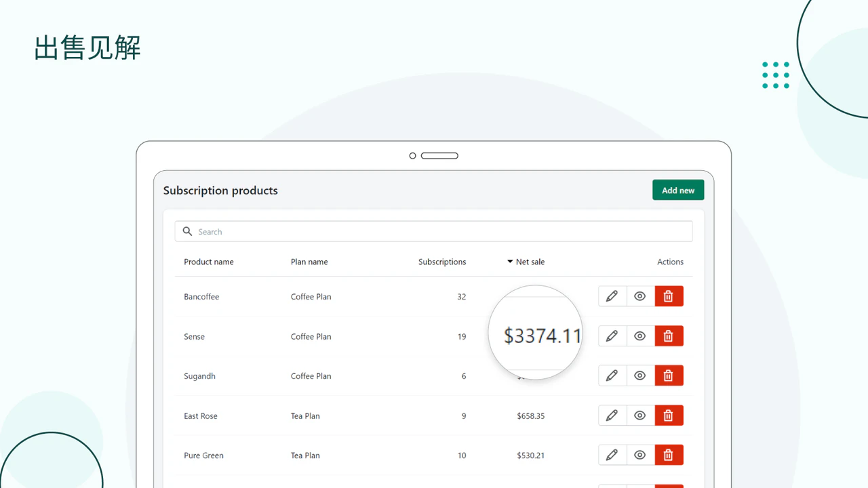Click the magnified $3374.11 net sale value

[x=542, y=335]
